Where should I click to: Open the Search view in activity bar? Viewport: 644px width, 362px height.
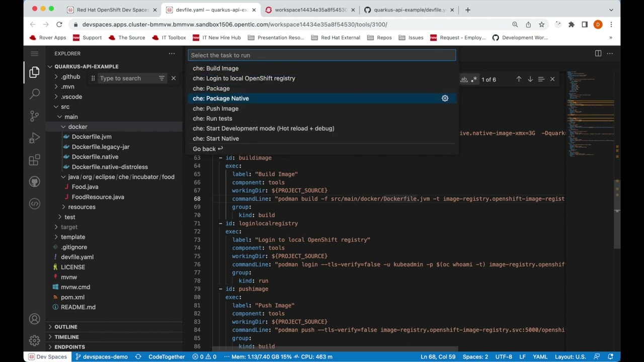click(x=34, y=94)
